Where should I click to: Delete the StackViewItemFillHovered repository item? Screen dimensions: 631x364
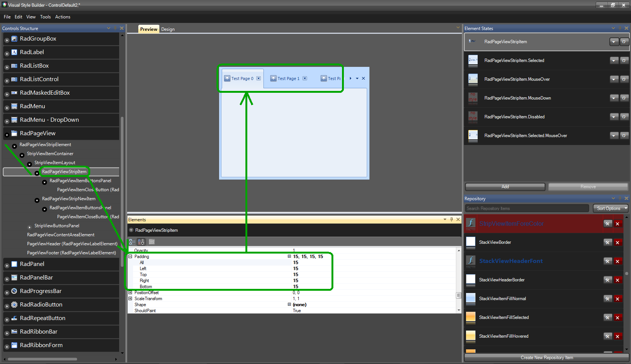[617, 337]
